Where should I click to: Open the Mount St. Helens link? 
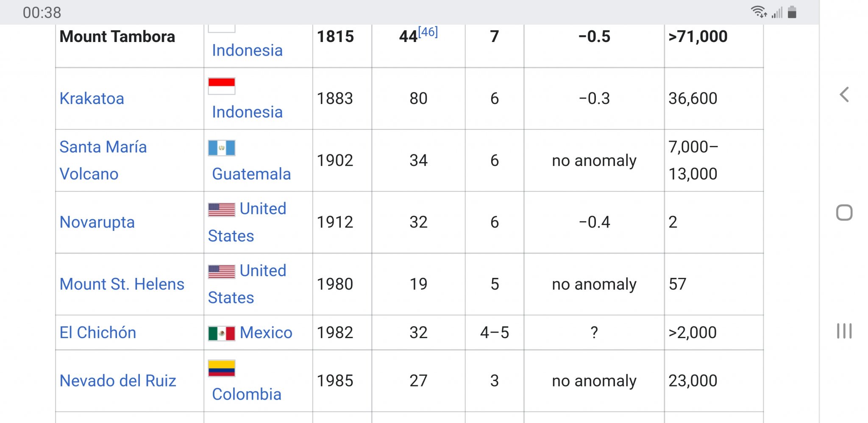pos(122,284)
